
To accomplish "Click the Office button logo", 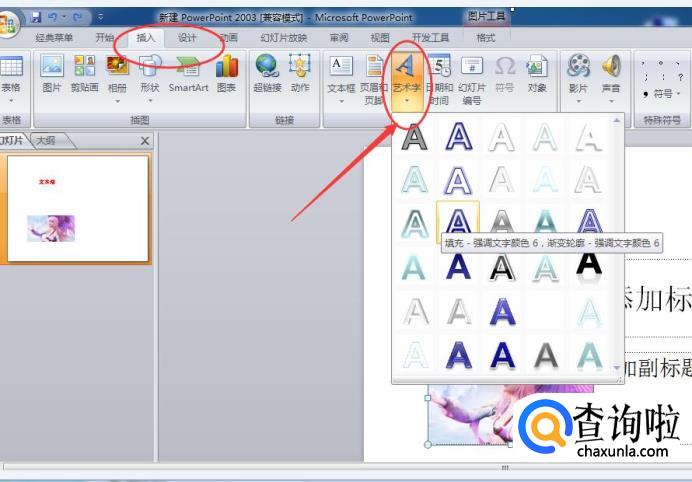I will pos(8,24).
